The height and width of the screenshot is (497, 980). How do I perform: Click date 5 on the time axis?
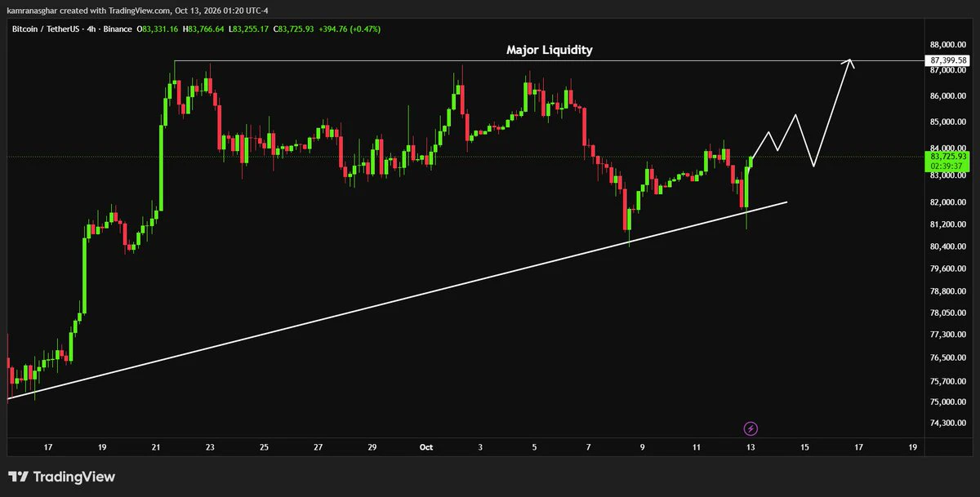pos(534,446)
